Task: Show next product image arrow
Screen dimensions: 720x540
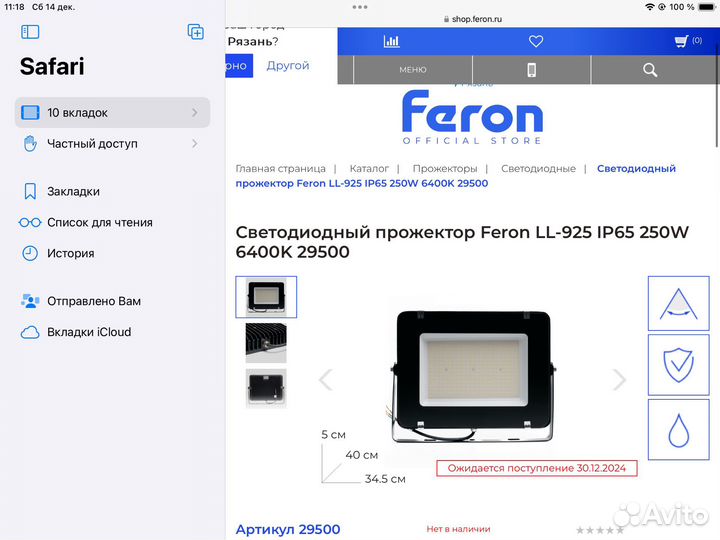Action: [x=619, y=380]
